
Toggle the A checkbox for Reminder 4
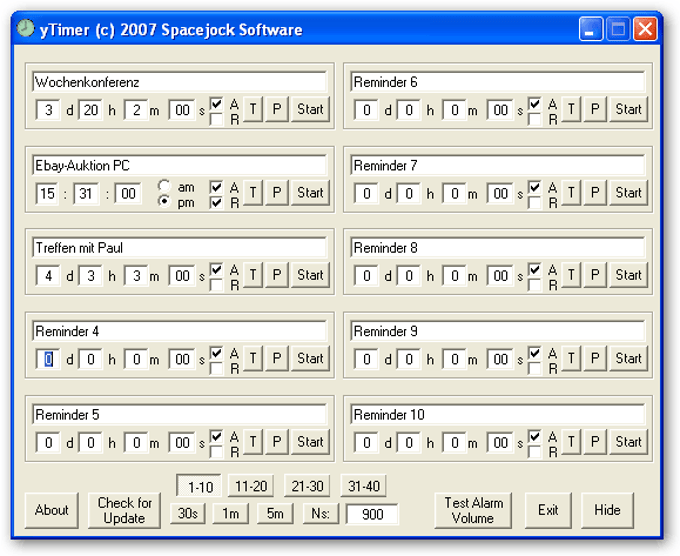pyautogui.click(x=216, y=353)
